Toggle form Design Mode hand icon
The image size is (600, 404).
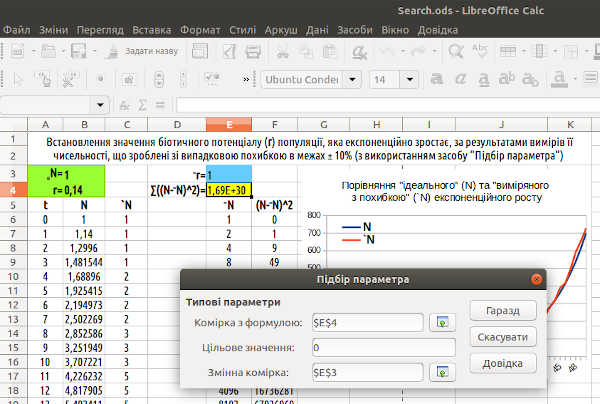43,79
